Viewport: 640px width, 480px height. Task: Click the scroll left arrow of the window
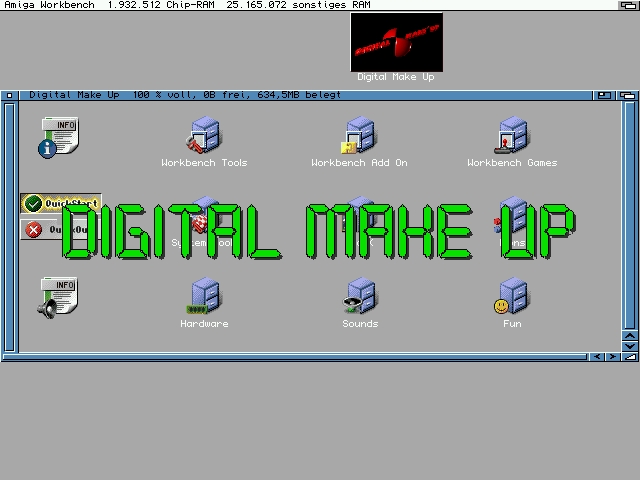pyautogui.click(x=597, y=357)
